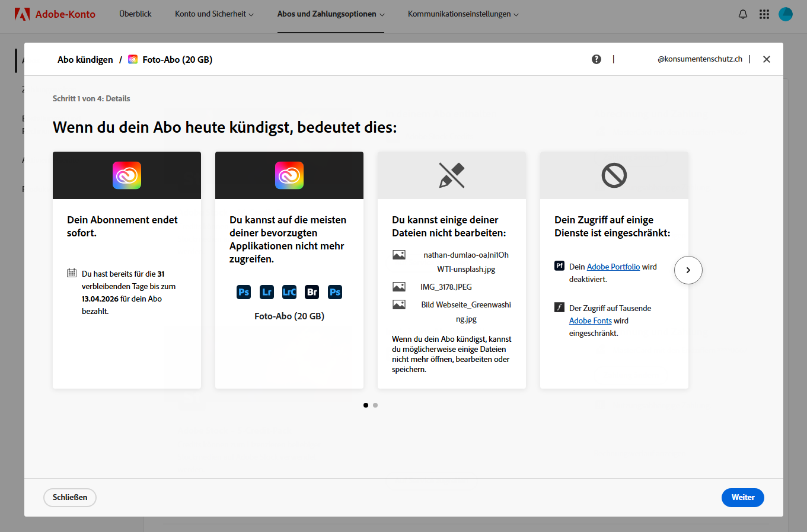The image size is (807, 532).
Task: Expand Konto und Sicherheit dropdown
Action: tap(214, 14)
